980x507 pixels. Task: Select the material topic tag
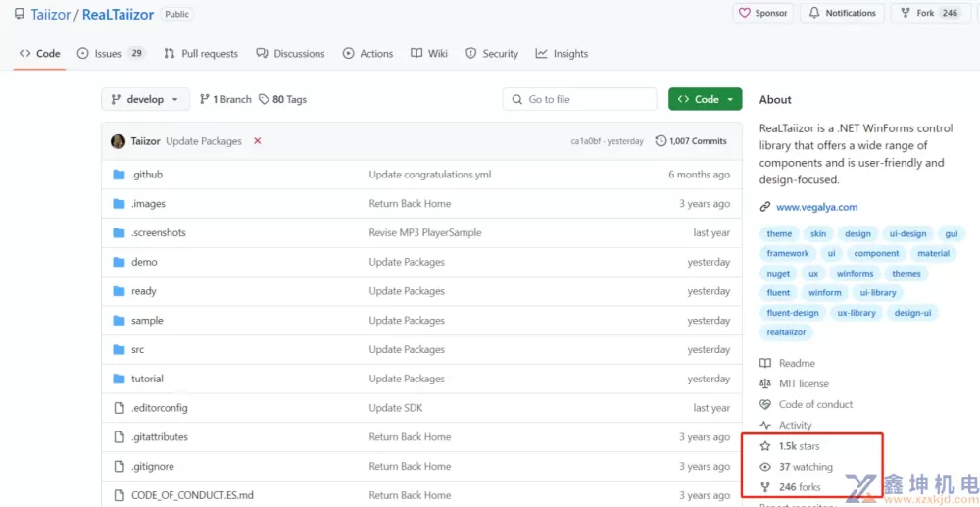pos(933,253)
